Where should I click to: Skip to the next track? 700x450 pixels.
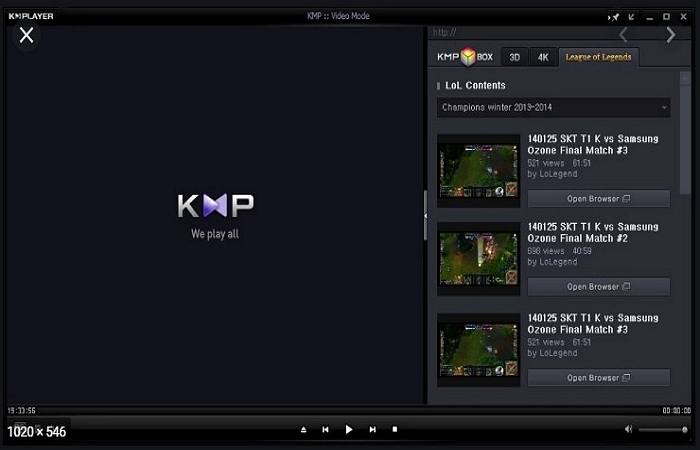point(372,429)
